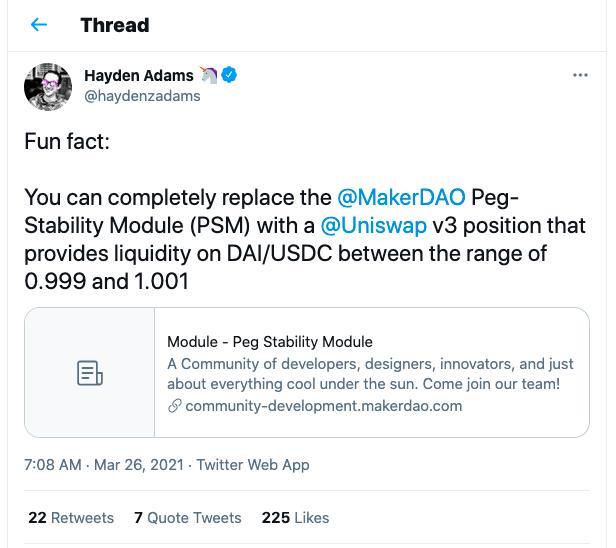Screen dimensions: 616x548
Task: Click the Thread header title
Action: pos(115,25)
